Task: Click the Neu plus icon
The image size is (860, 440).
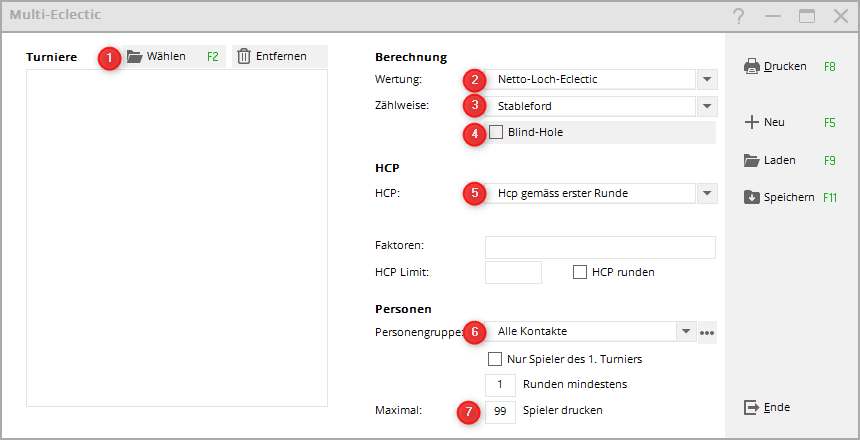Action: (752, 122)
